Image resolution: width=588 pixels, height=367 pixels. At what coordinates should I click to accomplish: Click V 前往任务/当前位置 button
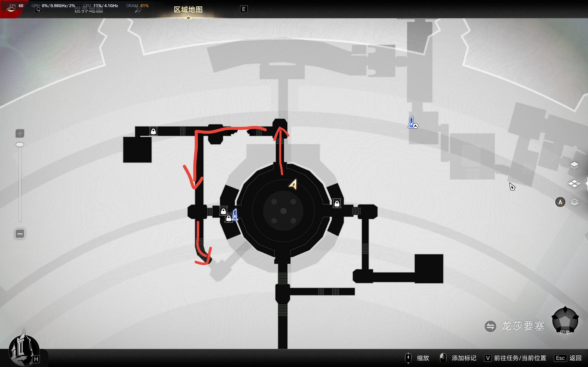515,358
